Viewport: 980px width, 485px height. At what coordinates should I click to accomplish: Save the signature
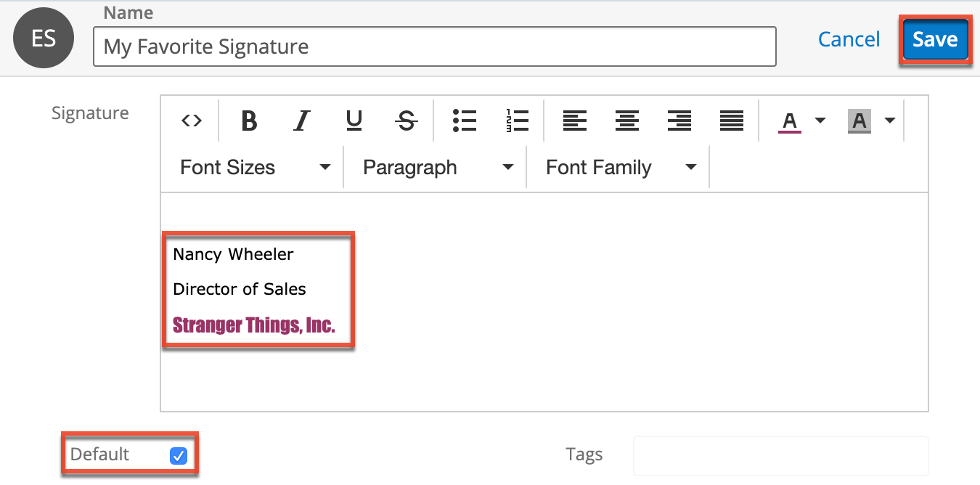coord(935,39)
